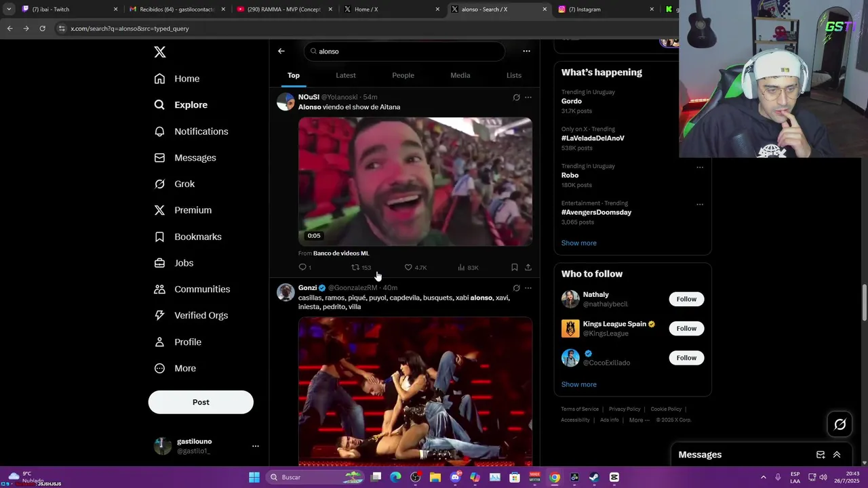Open the More menu in sidebar
This screenshot has height=488, width=868.
click(175, 369)
